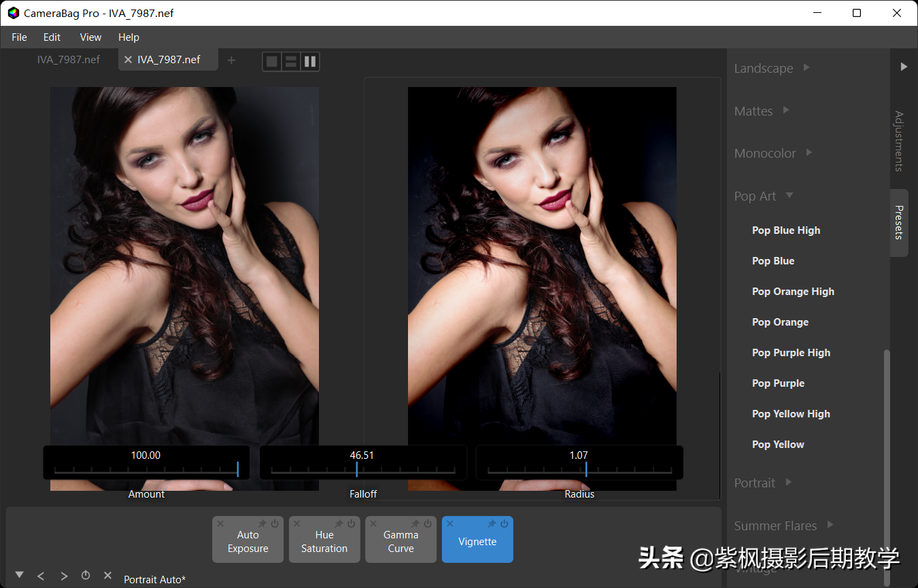Apply the Pop Blue preset

(x=773, y=261)
